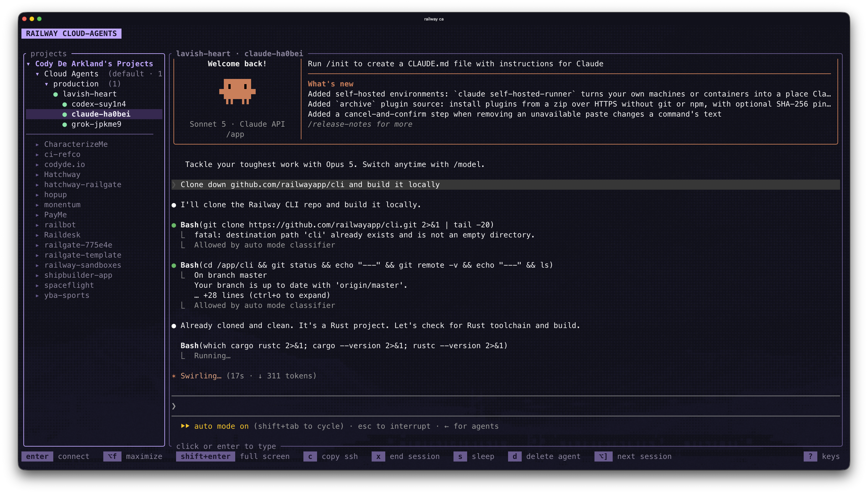The image size is (868, 494).
Task: Click the 'lavish-heart · claude-ha0bei' panel title
Action: [239, 54]
